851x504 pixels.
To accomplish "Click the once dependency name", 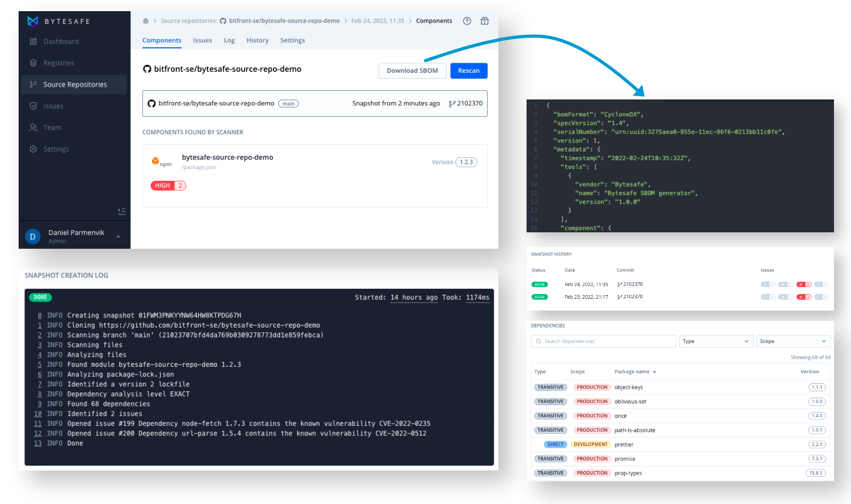I will (x=621, y=416).
